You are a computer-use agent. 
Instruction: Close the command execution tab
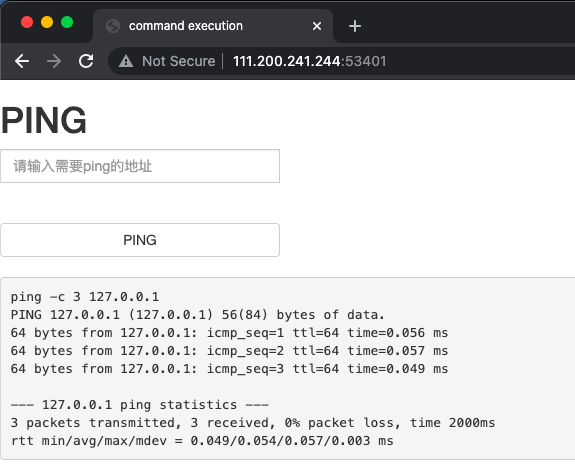(317, 26)
